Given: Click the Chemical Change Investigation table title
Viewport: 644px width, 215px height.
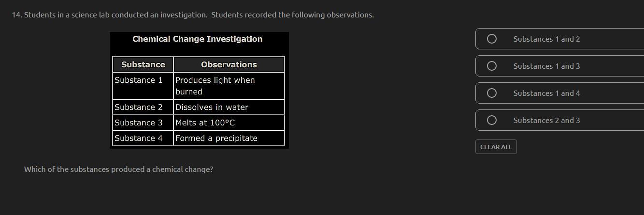Looking at the screenshot, I should tap(197, 39).
